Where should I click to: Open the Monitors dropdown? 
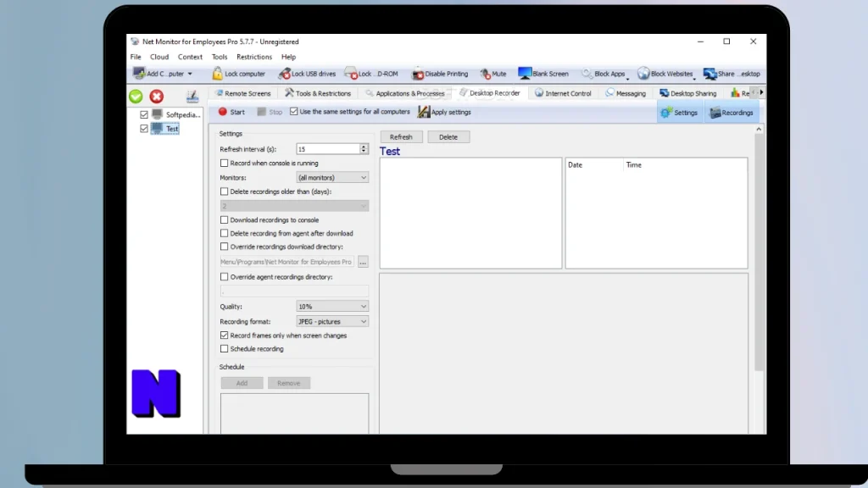tap(332, 178)
